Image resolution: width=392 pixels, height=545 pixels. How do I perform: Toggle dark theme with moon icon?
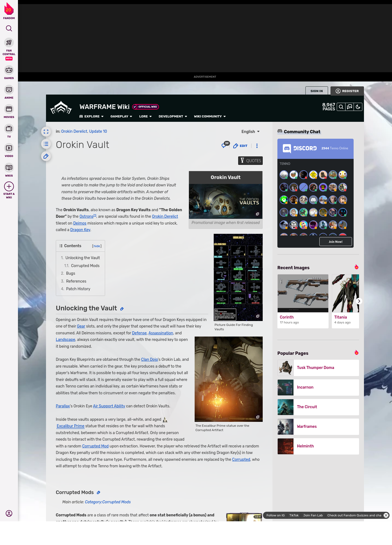[358, 107]
